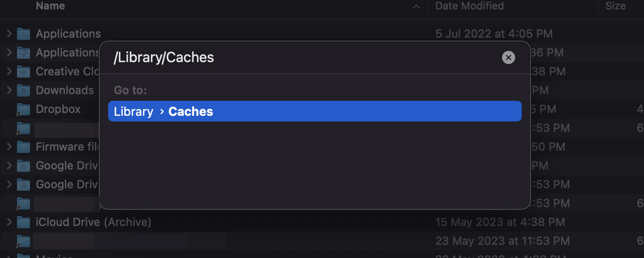Screen dimensions: 644x258
Task: Click the Applications folder icon
Action: click(24, 34)
